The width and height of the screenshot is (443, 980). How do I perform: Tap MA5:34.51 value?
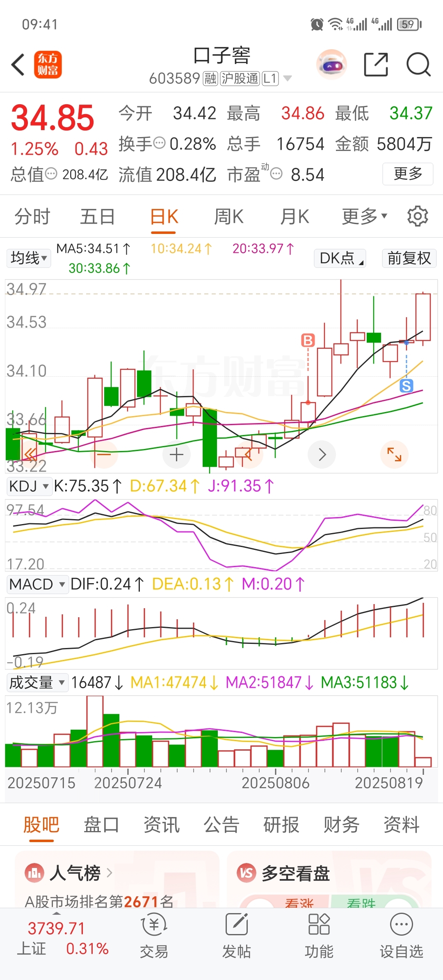(94, 249)
